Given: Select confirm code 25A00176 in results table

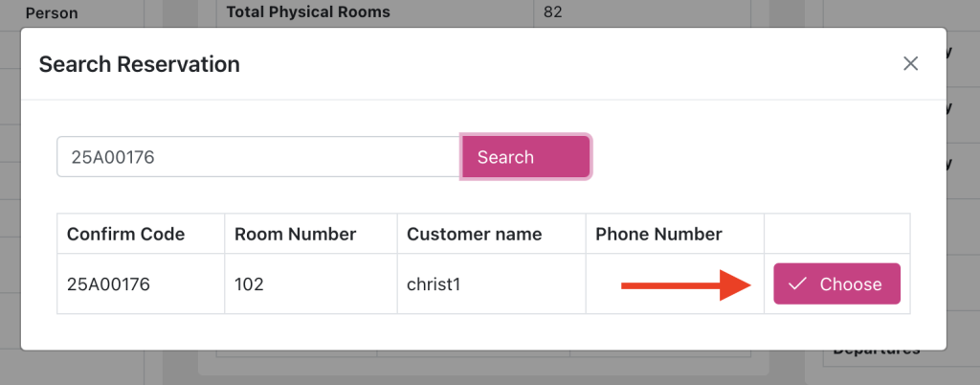Looking at the screenshot, I should pos(108,284).
